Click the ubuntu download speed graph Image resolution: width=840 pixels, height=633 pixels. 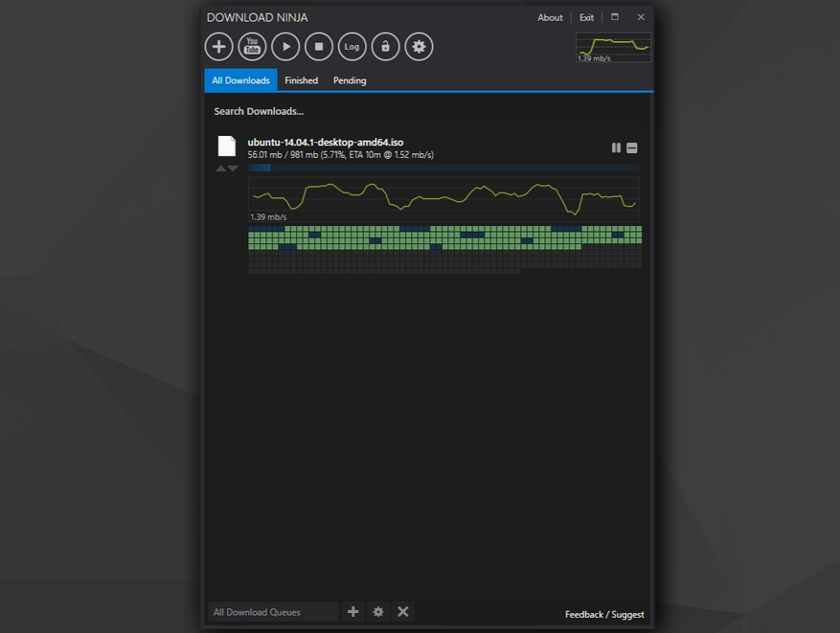click(443, 199)
